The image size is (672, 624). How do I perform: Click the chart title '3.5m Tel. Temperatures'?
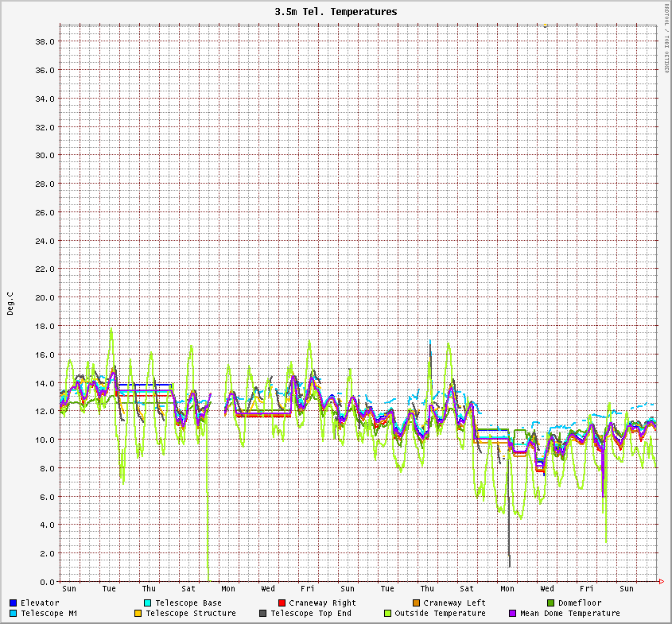335,12
